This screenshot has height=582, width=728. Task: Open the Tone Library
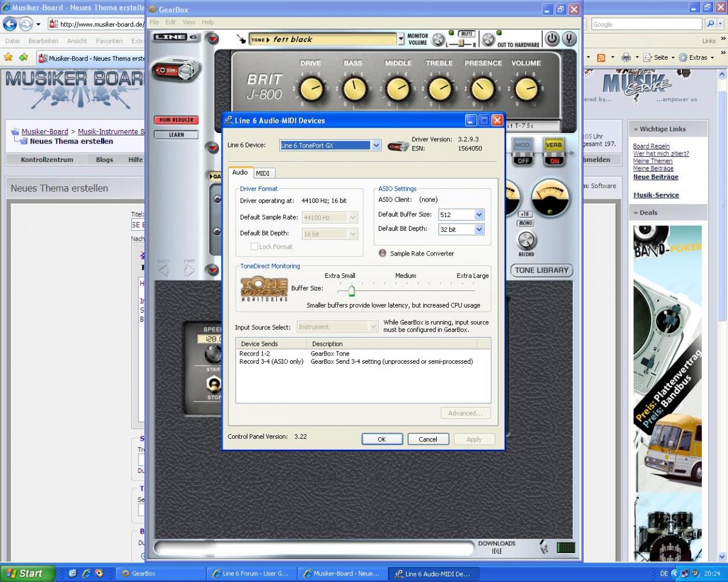pos(541,270)
